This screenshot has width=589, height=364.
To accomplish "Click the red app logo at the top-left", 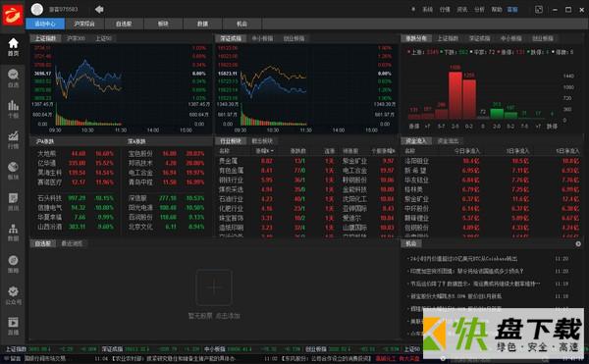I will [13, 15].
